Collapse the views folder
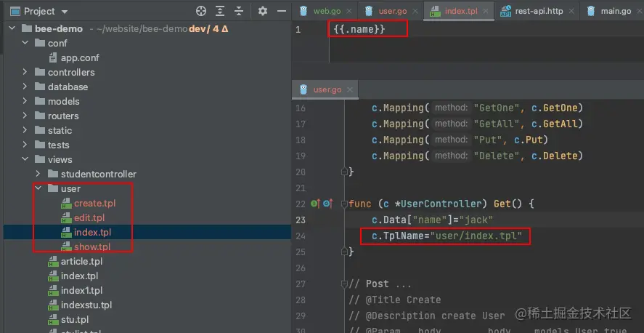The image size is (644, 333). tap(25, 159)
